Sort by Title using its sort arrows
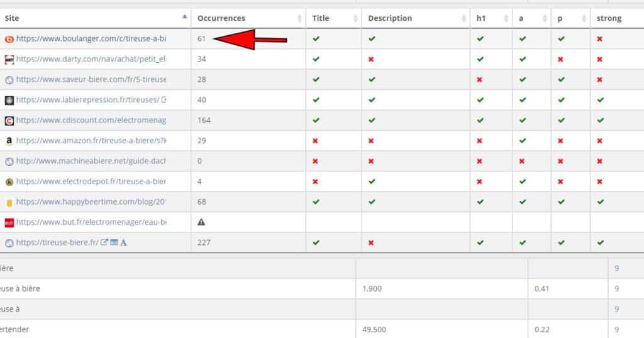The image size is (644, 338). coord(355,18)
